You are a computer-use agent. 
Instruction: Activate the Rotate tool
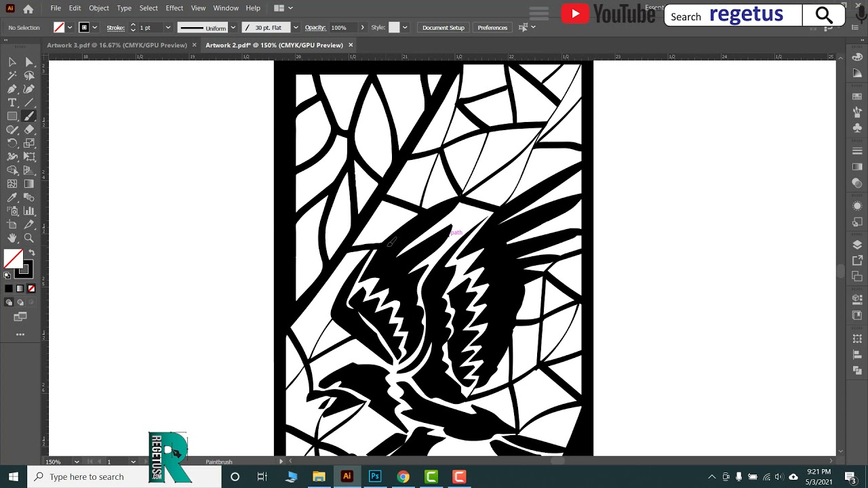[12, 144]
